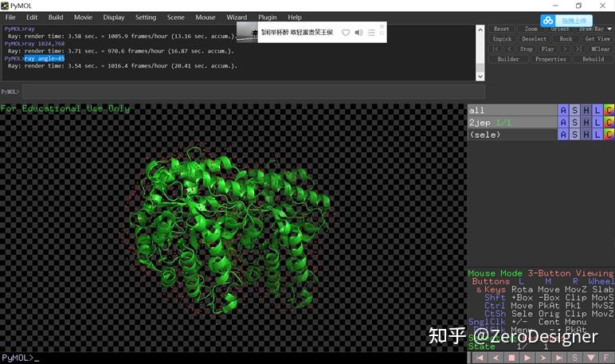Open the Setting menu

click(x=146, y=18)
